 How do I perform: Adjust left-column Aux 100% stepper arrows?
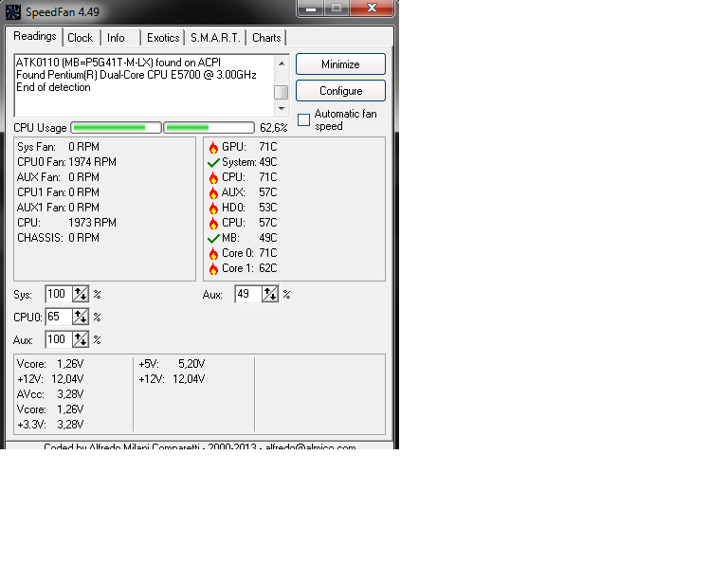(81, 339)
